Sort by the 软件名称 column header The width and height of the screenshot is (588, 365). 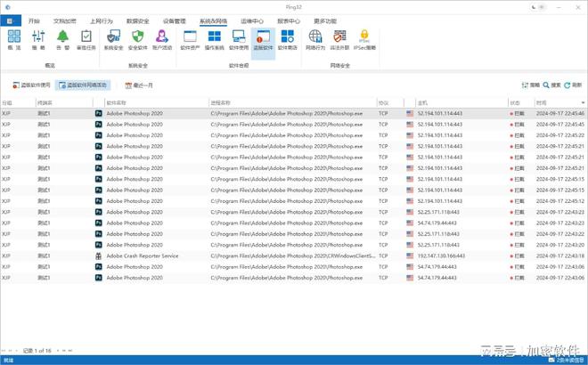(156, 102)
